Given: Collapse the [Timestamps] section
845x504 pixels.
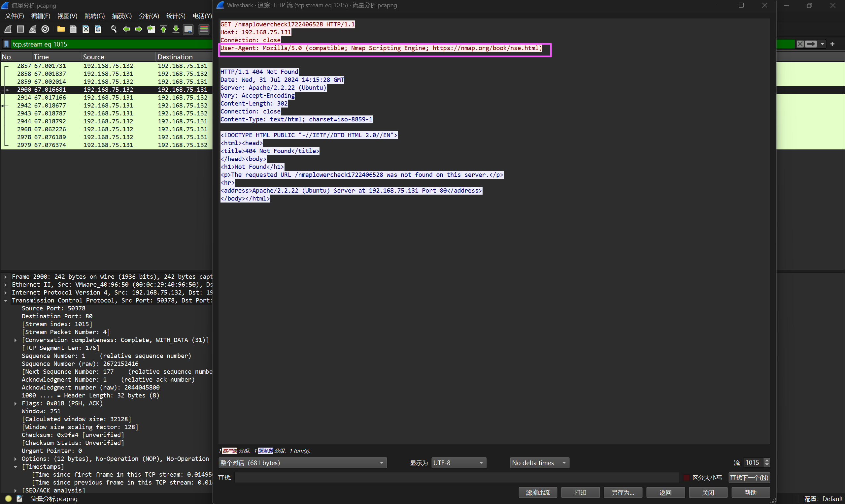Looking at the screenshot, I should (x=15, y=467).
